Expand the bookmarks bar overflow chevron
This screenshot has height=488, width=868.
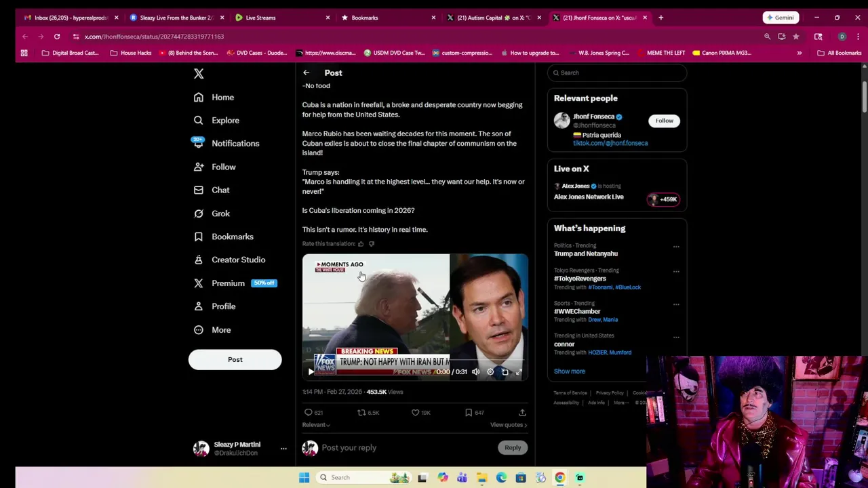[800, 53]
